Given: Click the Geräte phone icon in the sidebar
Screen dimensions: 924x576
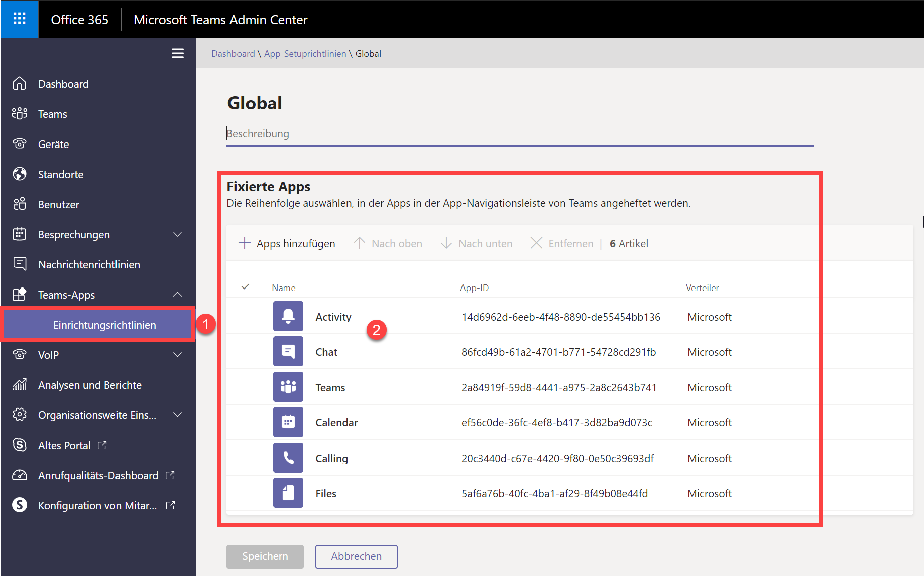Looking at the screenshot, I should [x=20, y=144].
